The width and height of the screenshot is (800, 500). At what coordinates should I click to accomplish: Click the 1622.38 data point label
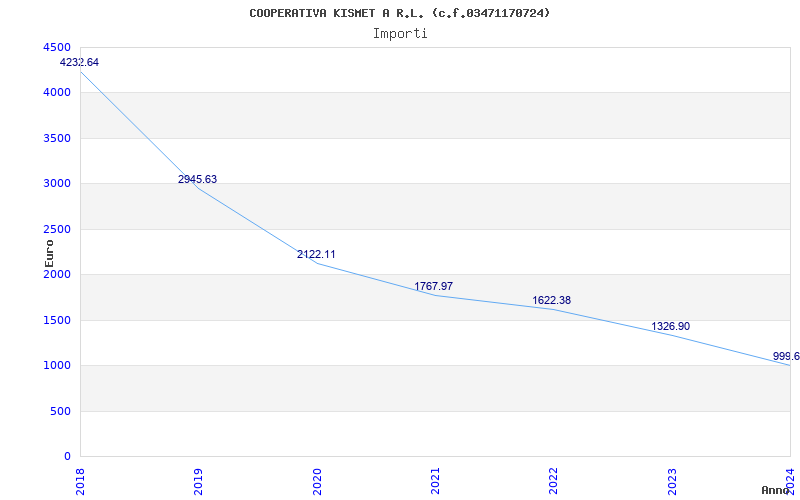552,300
